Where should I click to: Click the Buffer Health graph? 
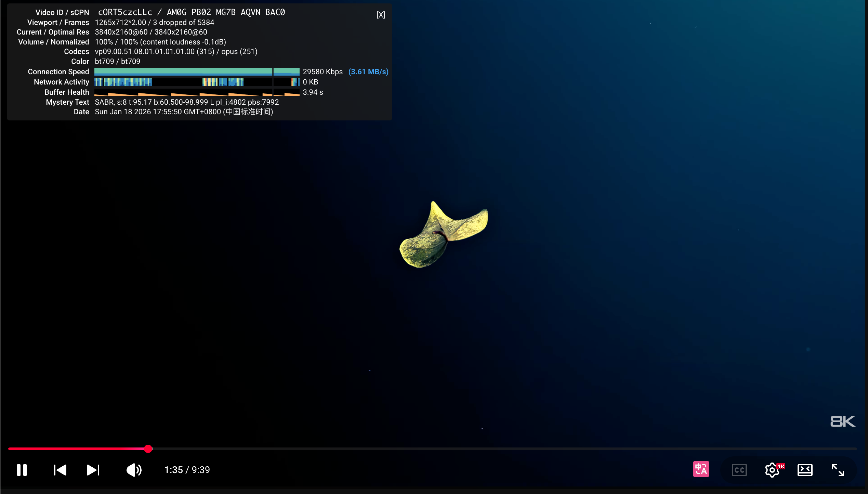point(197,92)
